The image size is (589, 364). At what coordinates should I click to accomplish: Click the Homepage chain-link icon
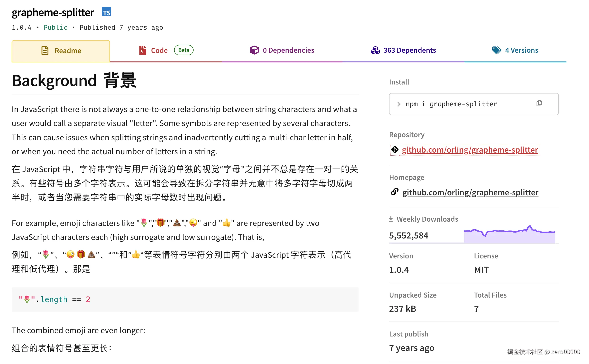click(x=394, y=192)
